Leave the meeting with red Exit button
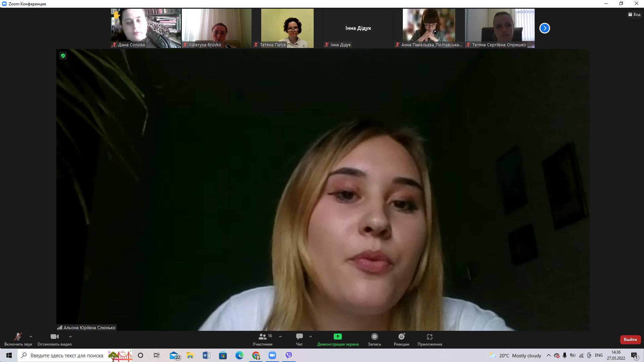This screenshot has height=362, width=644. coord(630,340)
